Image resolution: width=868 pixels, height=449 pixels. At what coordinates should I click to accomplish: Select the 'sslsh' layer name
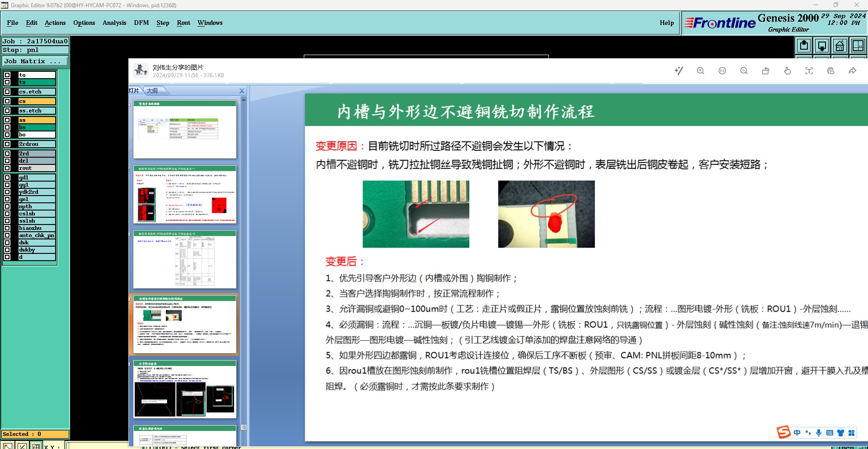(x=37, y=221)
